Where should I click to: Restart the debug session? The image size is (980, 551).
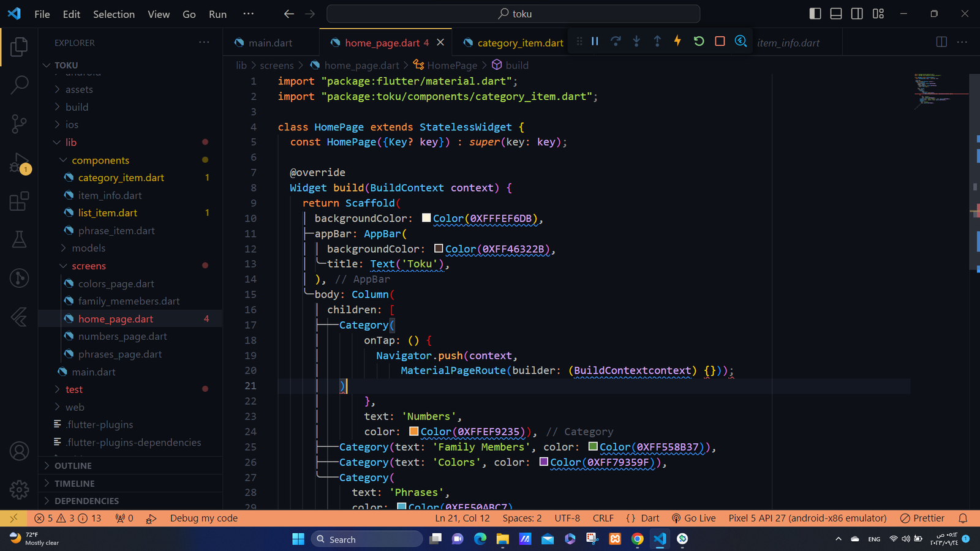[699, 41]
